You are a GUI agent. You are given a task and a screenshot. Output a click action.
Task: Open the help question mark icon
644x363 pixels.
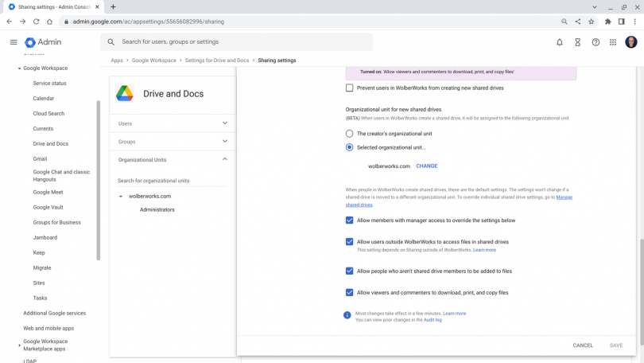point(596,42)
